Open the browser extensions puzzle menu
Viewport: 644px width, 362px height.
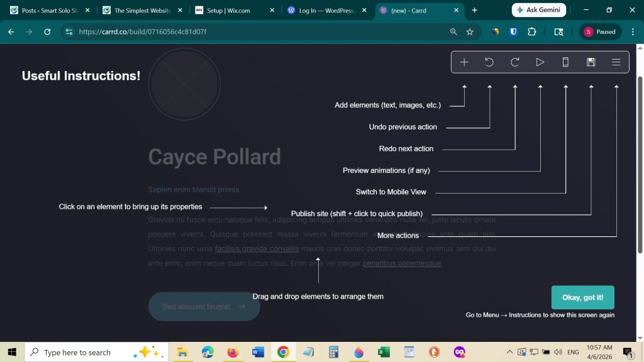point(531,31)
